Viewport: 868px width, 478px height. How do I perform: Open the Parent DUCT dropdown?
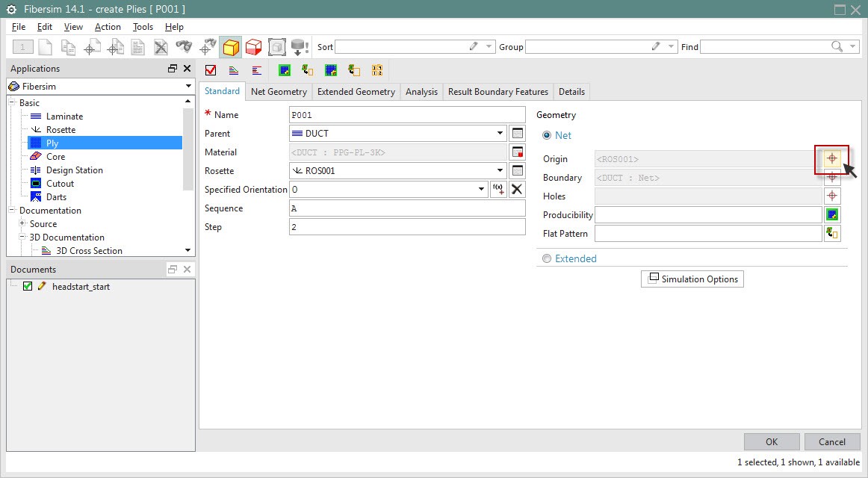[500, 134]
